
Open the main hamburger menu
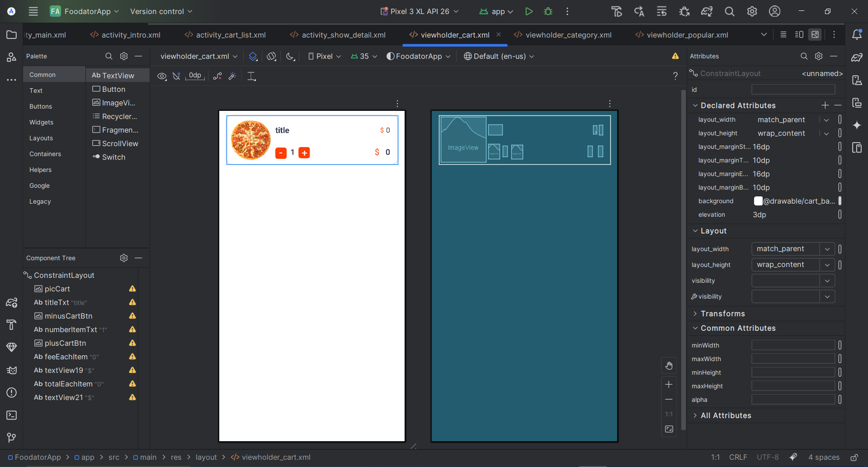pos(33,11)
